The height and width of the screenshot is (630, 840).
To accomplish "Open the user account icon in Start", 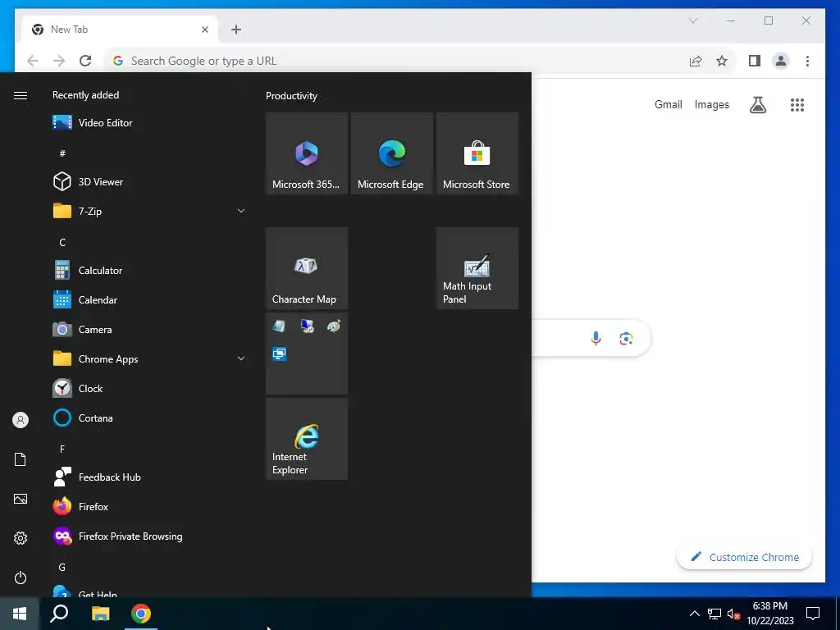I will coord(21,420).
